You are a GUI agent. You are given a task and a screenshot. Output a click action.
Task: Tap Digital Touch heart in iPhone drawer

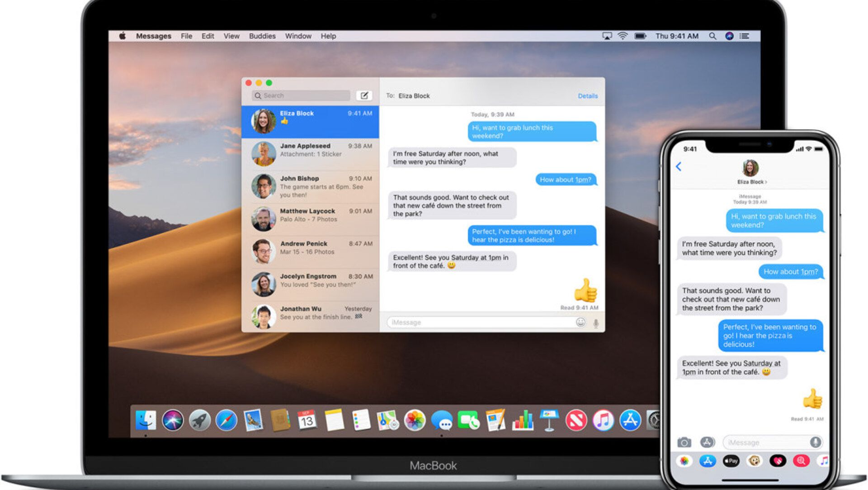click(778, 461)
